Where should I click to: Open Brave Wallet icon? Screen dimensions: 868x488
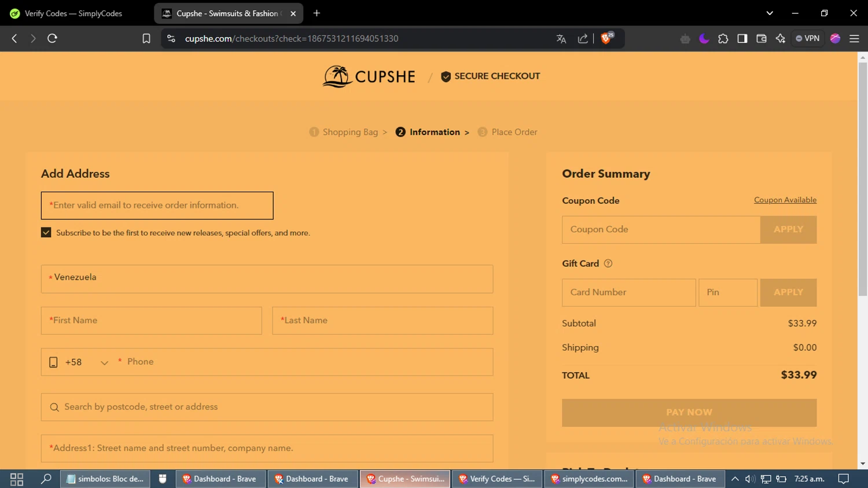761,39
